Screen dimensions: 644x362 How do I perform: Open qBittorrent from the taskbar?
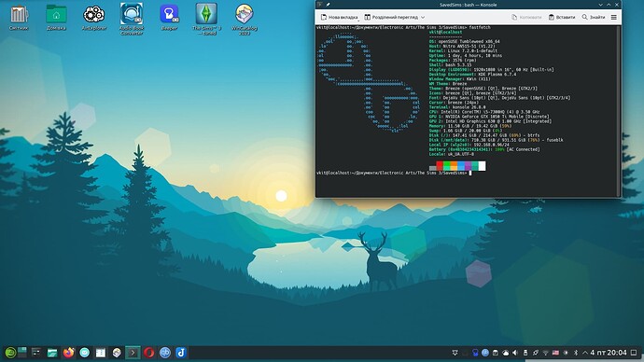(x=165, y=353)
